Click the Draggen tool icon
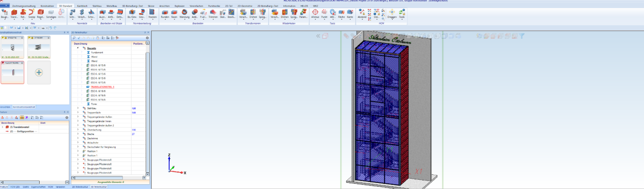Screen dimensions: 644x189 [x=392, y=12]
